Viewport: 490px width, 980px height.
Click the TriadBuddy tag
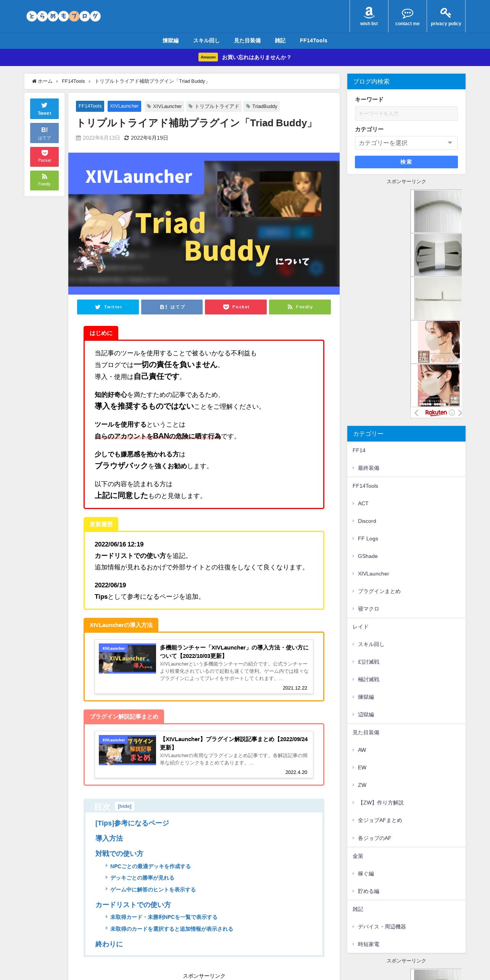(261, 106)
